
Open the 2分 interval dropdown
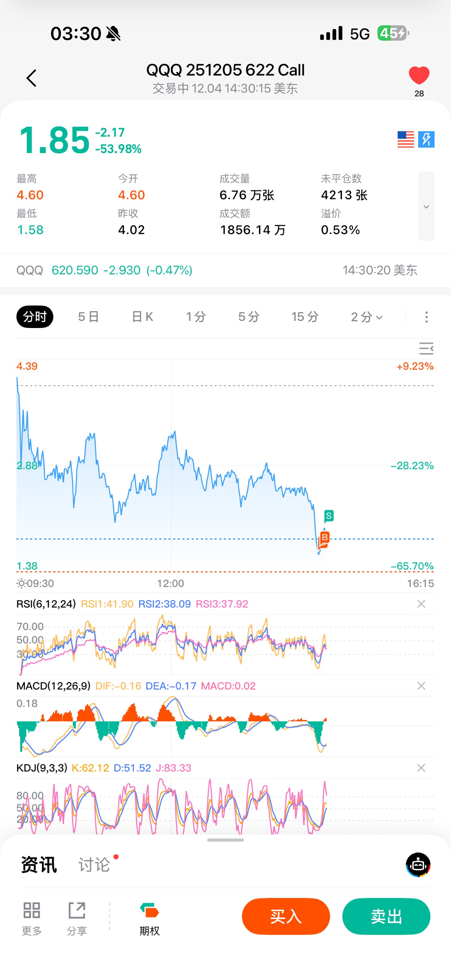pos(366,317)
